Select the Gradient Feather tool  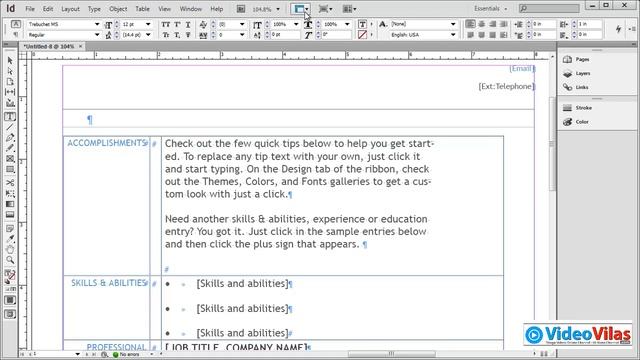pos(10,215)
